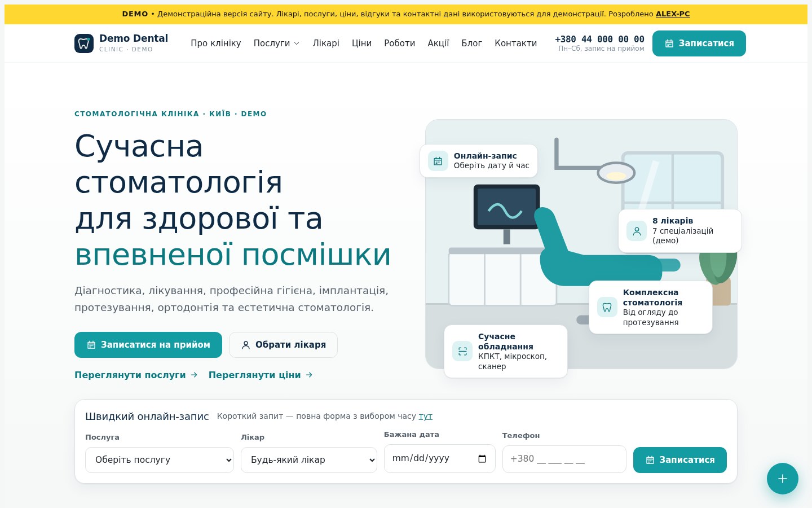Open Блог navigation item
This screenshot has width=812, height=508.
(x=472, y=43)
